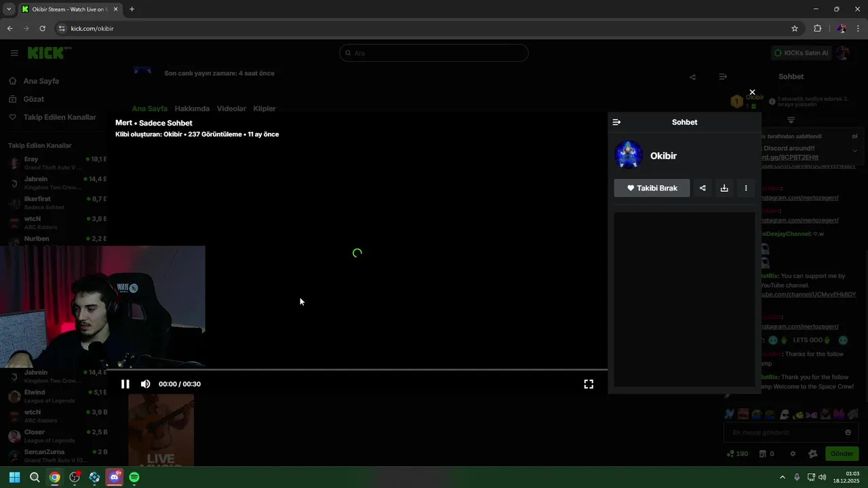Image resolution: width=868 pixels, height=488 pixels.
Task: Open the gift shop icon
Action: point(766,453)
